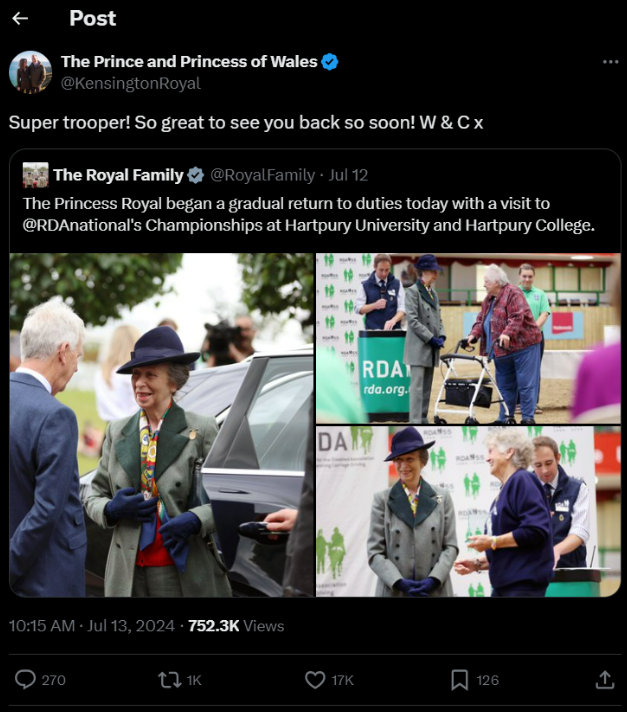627x712 pixels.
Task: Click the blue verified badge on Wales account
Action: [x=330, y=62]
